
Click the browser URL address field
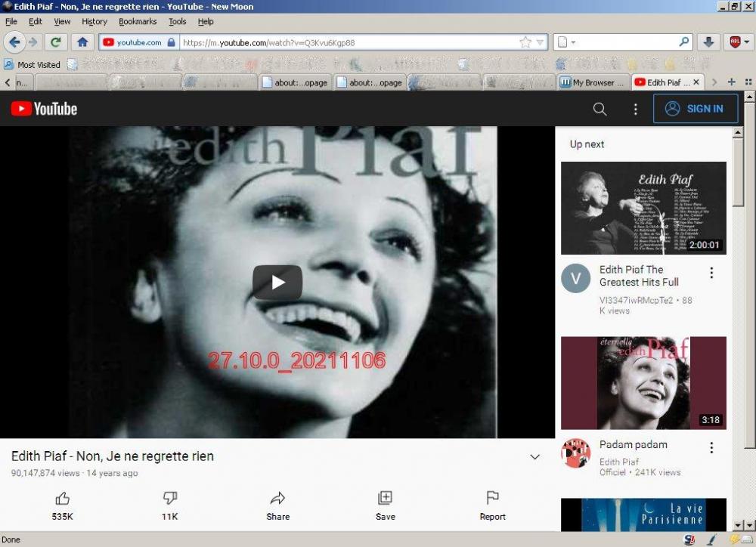pyautogui.click(x=348, y=42)
